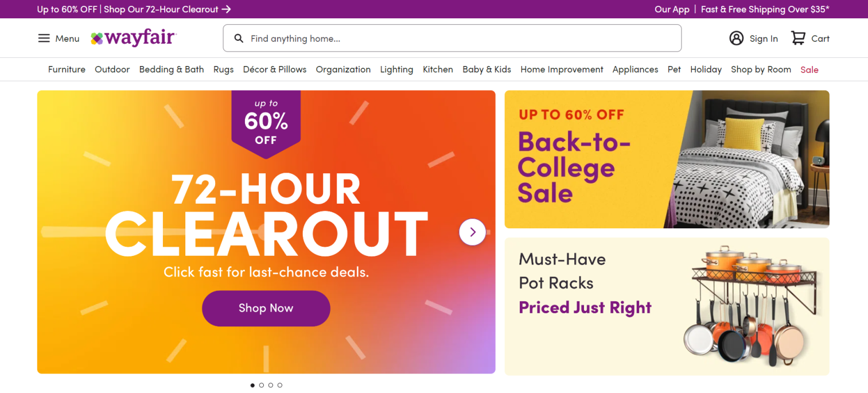Viewport: 868px width, 393px height.
Task: Switch to the Sale tab
Action: (809, 69)
